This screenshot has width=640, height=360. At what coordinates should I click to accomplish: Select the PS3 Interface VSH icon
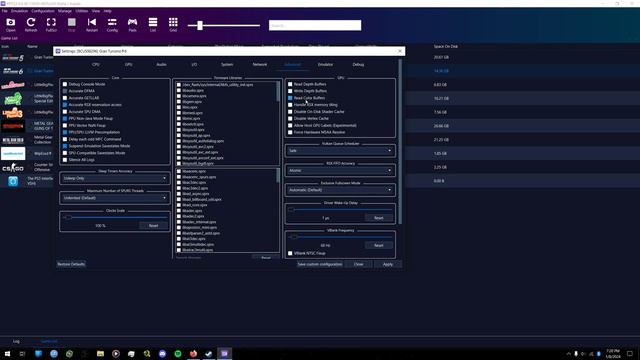point(13,181)
